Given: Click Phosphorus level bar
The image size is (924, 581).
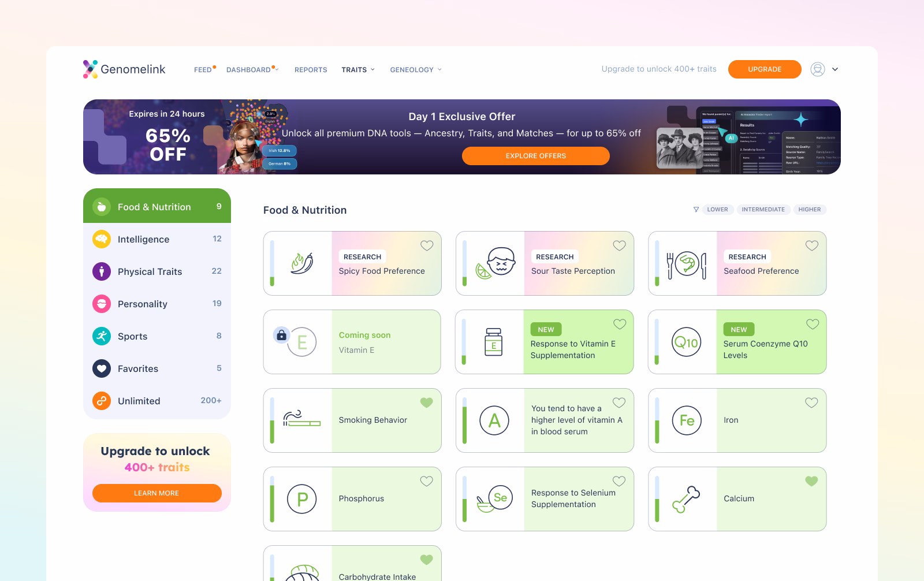Looking at the screenshot, I should [273, 499].
